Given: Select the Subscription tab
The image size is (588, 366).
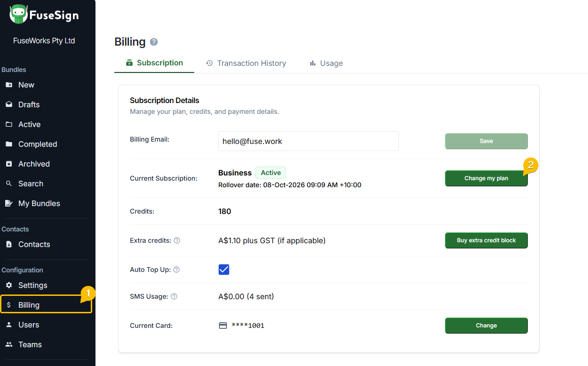Looking at the screenshot, I should pyautogui.click(x=154, y=63).
